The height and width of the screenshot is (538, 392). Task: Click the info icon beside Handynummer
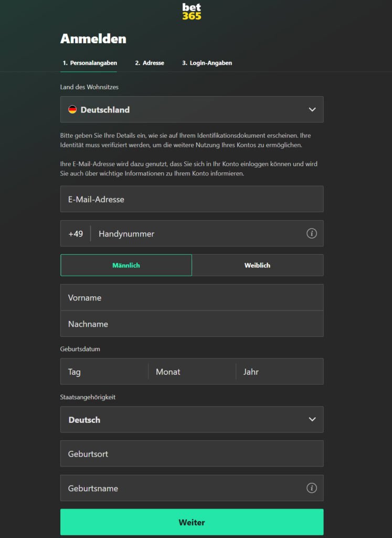(x=312, y=233)
